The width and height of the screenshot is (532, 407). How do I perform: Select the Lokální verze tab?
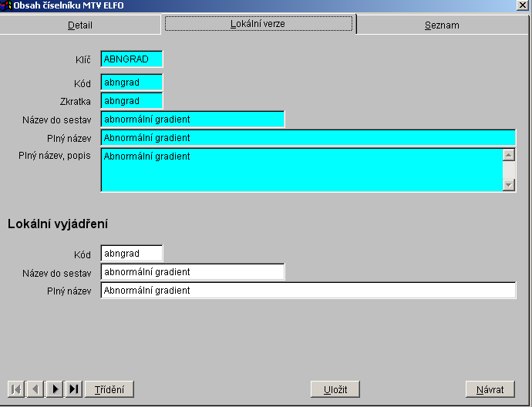(x=258, y=24)
